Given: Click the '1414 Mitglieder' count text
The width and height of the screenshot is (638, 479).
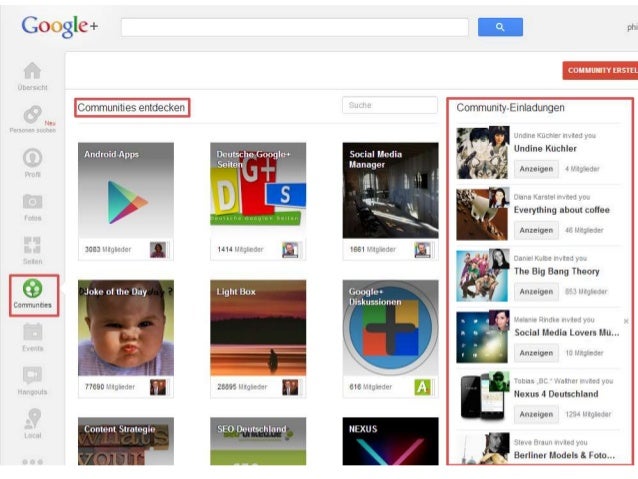Looking at the screenshot, I should click(240, 249).
